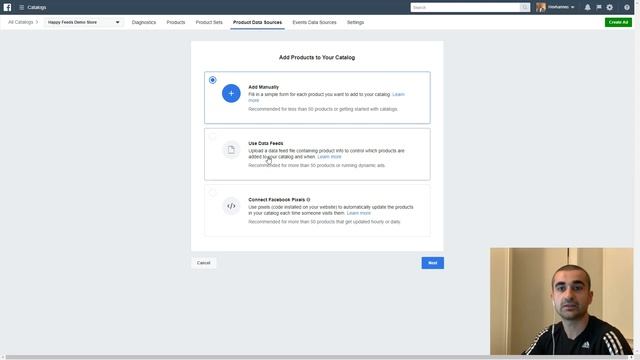Viewport: 640px width, 360px height.
Task: Switch to the Events Data Sources tab
Action: pos(314,22)
